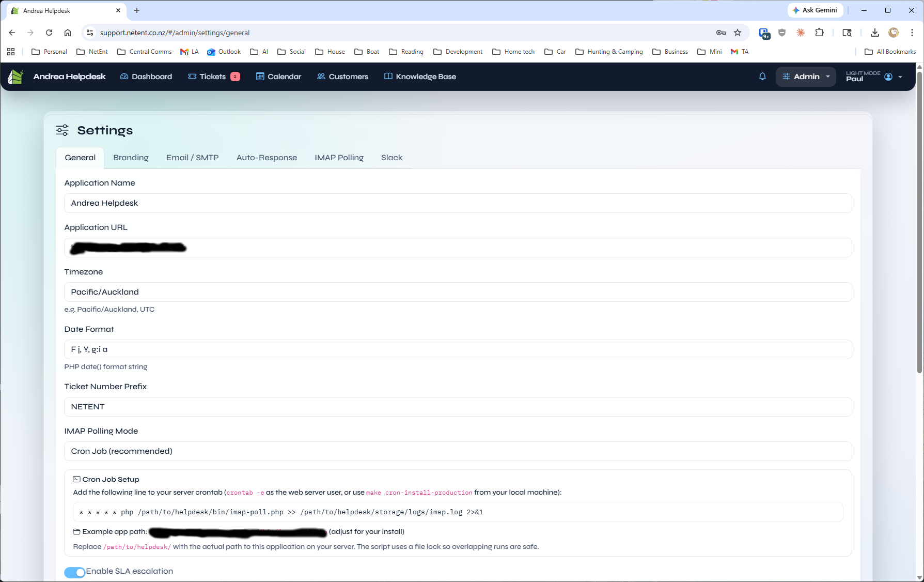Select the Customers people icon
924x582 pixels.
pos(321,76)
